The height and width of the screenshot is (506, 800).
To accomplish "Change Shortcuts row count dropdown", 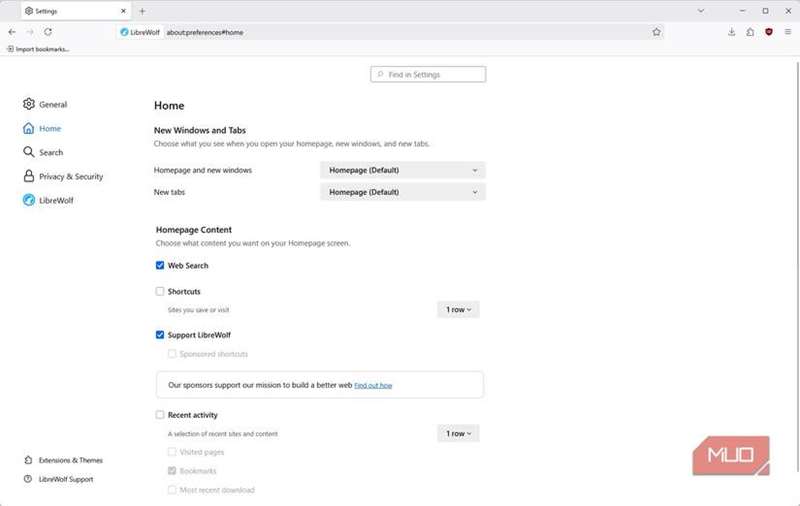I will point(458,310).
